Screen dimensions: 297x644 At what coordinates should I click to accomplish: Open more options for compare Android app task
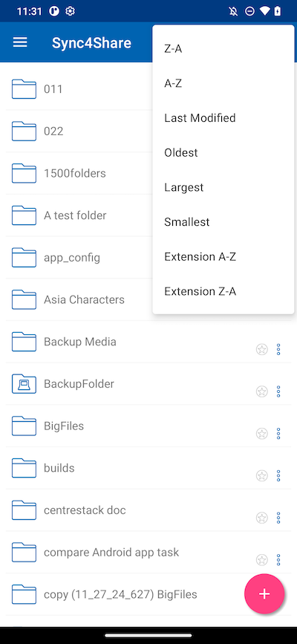pos(278,560)
